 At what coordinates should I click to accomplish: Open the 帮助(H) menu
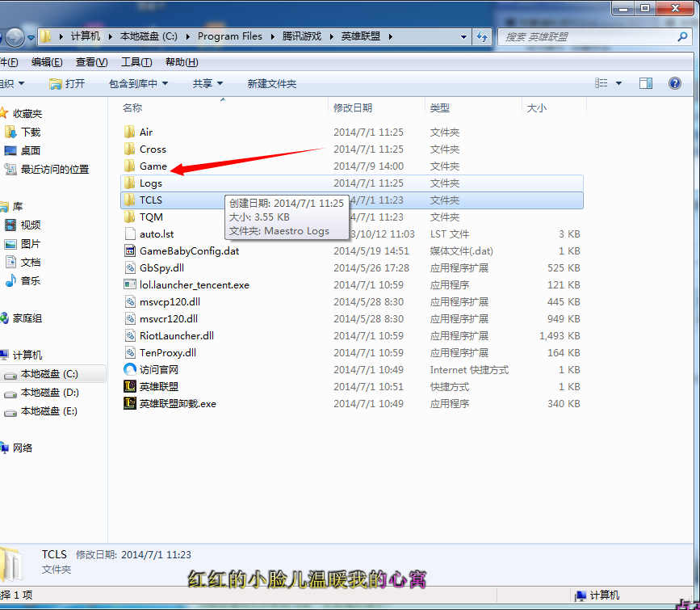pos(182,62)
